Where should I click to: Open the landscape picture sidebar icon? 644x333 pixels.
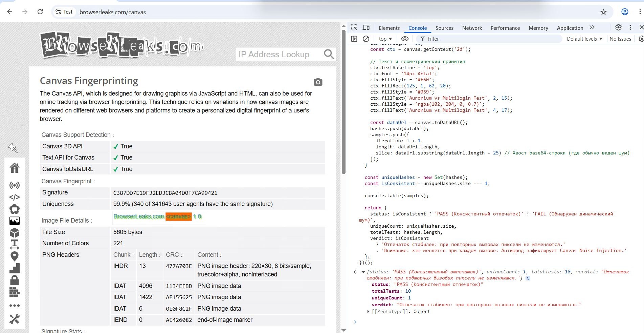pyautogui.click(x=15, y=221)
